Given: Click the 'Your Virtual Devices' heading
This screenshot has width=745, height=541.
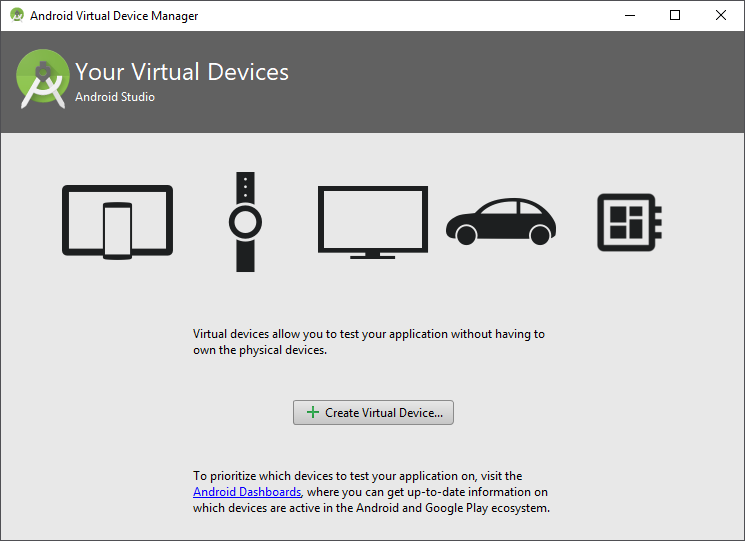Looking at the screenshot, I should click(182, 72).
